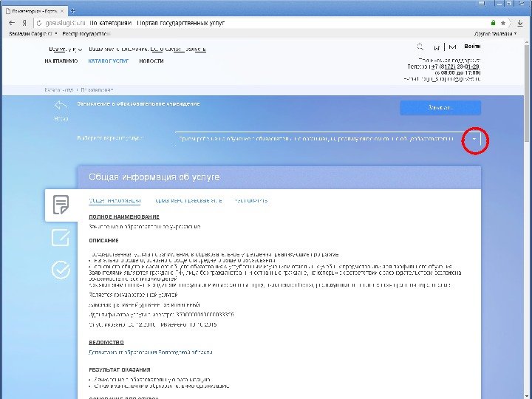
Task: Open the 'Реестр государственных' bookmark
Action: [86, 33]
